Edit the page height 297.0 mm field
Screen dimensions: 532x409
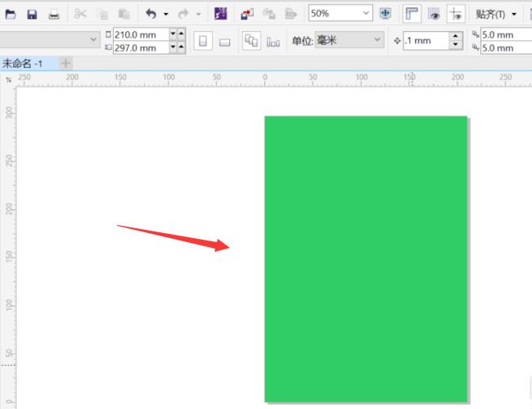point(141,47)
